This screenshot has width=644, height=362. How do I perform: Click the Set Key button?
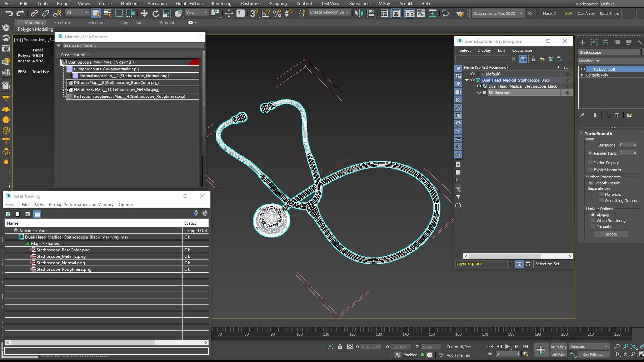tap(558, 354)
